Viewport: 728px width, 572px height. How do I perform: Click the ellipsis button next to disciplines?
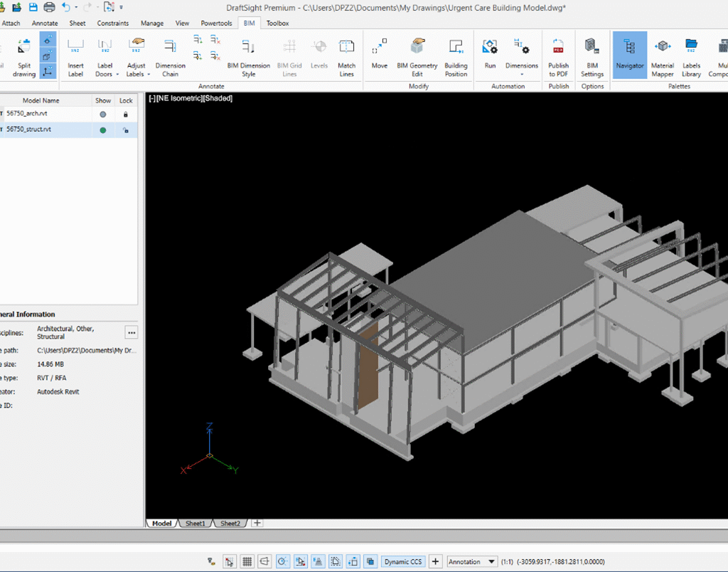click(x=131, y=332)
